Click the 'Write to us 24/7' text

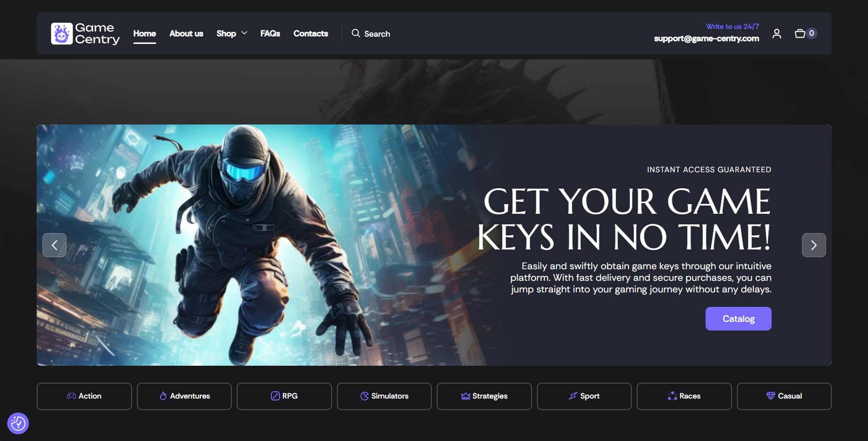732,27
